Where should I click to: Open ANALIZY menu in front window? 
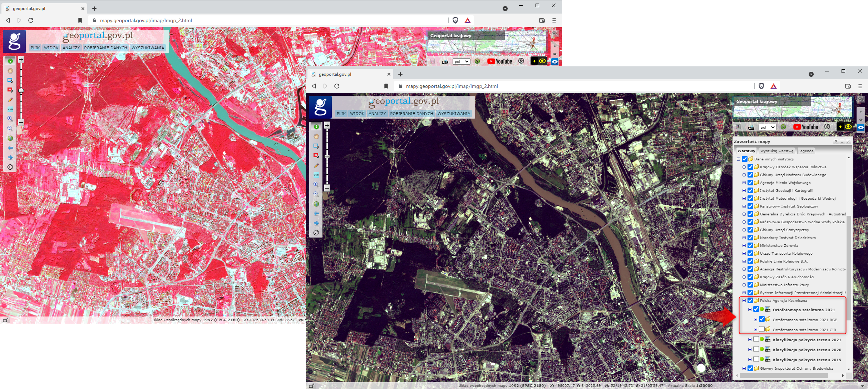point(377,114)
